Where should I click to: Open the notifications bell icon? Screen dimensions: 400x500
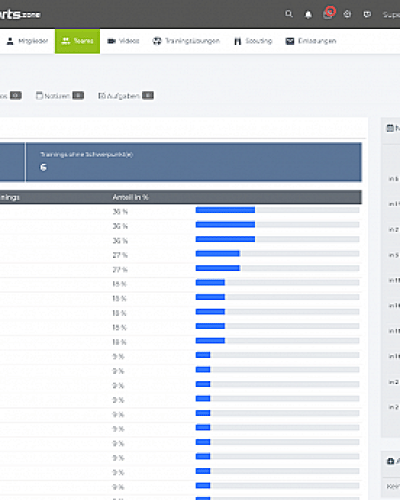pyautogui.click(x=308, y=14)
